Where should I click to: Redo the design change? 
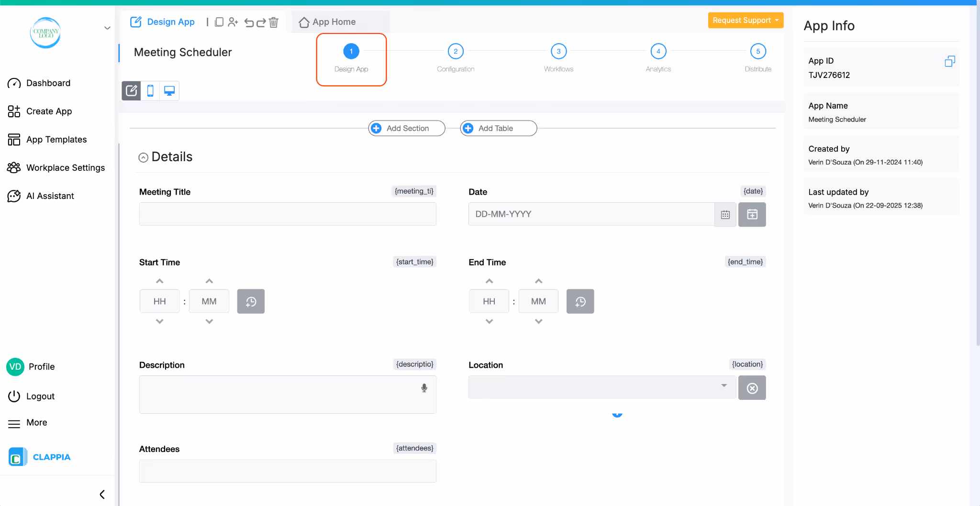(261, 22)
